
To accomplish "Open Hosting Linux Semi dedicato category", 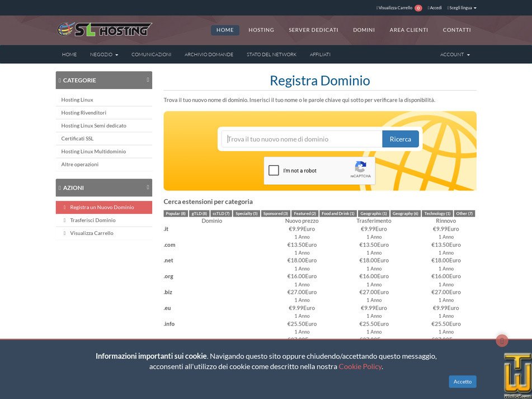I will pyautogui.click(x=104, y=125).
